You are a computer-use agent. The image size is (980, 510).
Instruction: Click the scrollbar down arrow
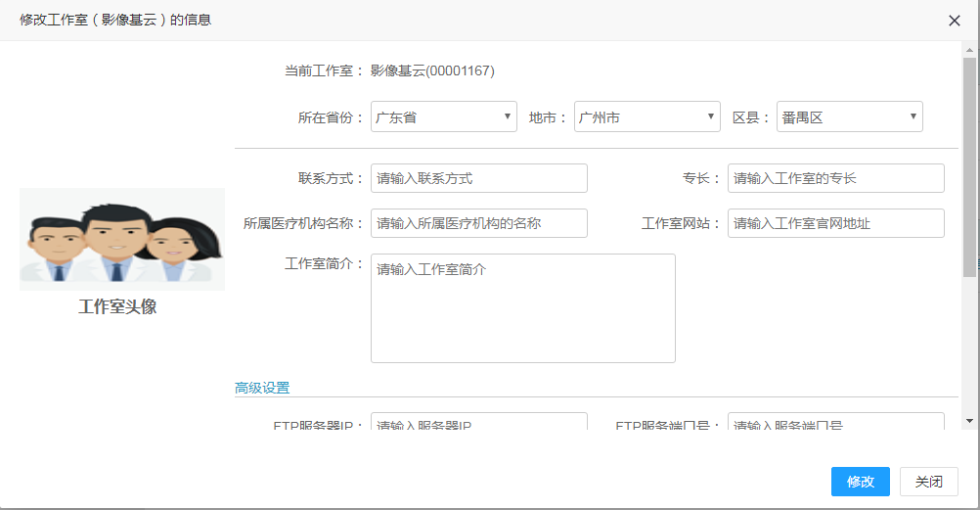(969, 421)
